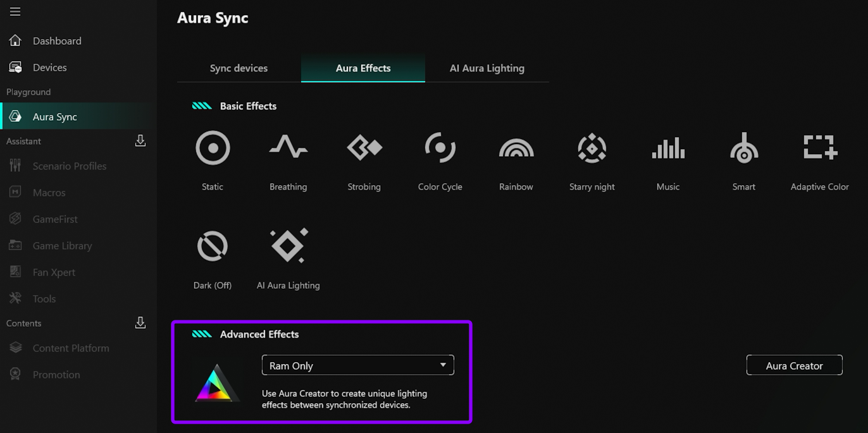
Task: Click the Contents section label
Action: (23, 323)
